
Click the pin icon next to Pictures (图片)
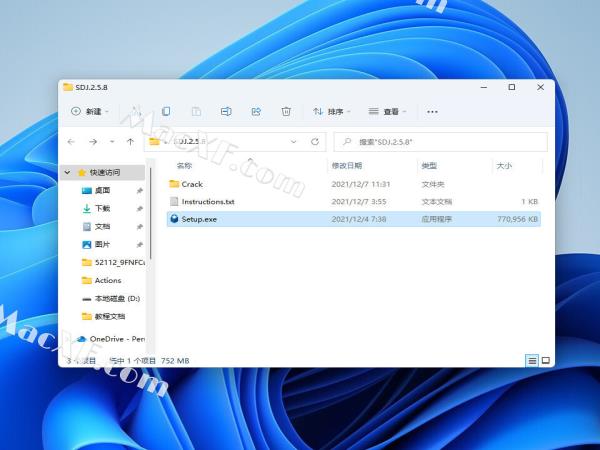[140, 245]
